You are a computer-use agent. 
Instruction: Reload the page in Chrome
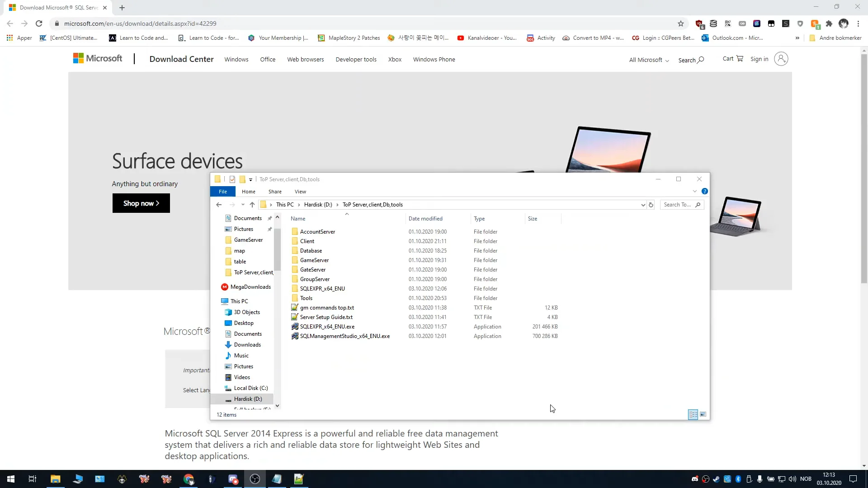(39, 23)
